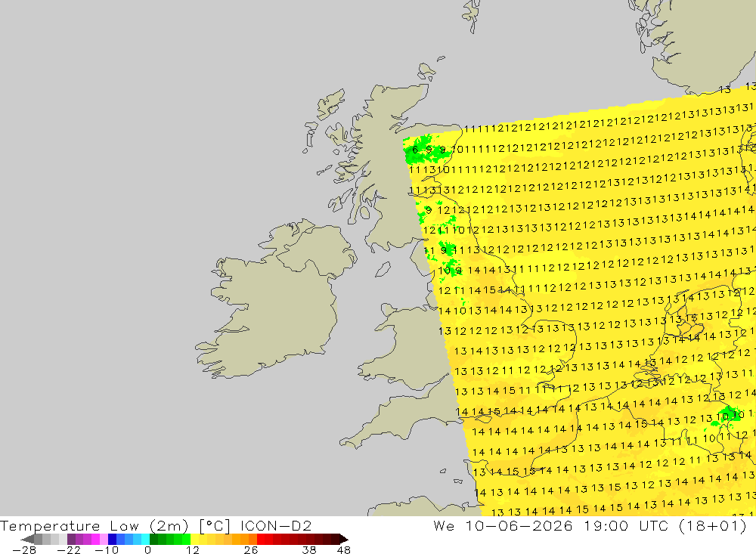Screen dimensions: 756x554
Task: Pick the dark green swatch above 0
Action: (153, 540)
